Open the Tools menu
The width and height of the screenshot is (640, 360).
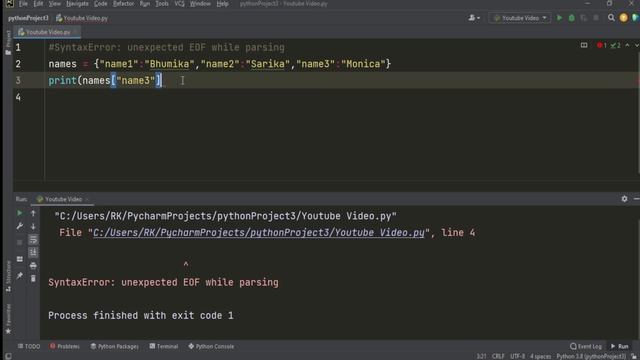[162, 4]
